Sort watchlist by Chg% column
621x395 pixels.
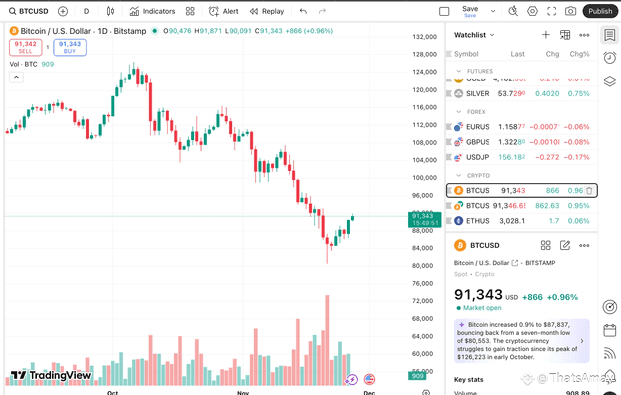(x=579, y=54)
